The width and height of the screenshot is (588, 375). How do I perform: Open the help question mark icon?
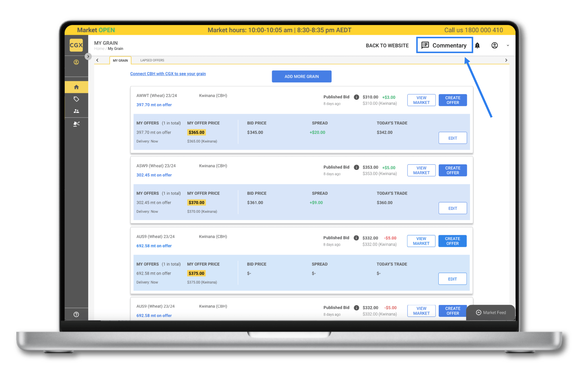click(x=76, y=315)
